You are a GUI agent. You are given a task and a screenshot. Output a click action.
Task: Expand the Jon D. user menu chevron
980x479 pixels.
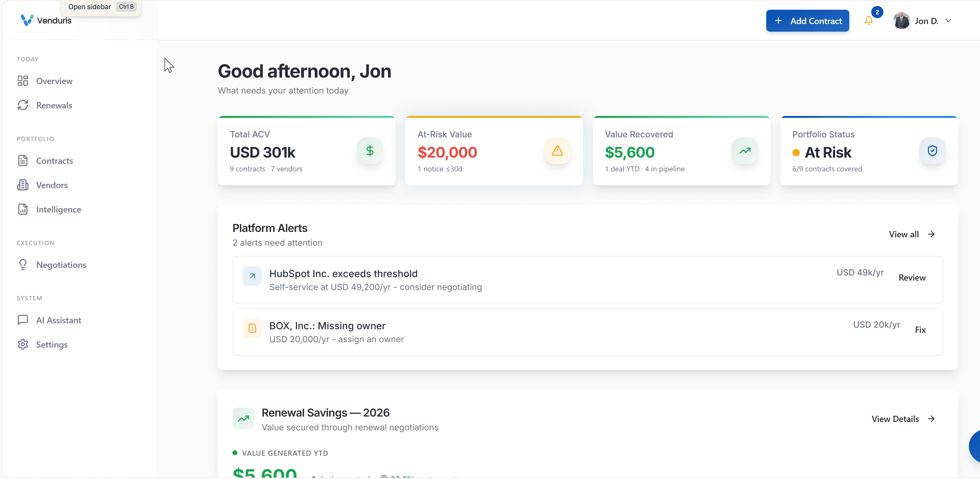[948, 21]
